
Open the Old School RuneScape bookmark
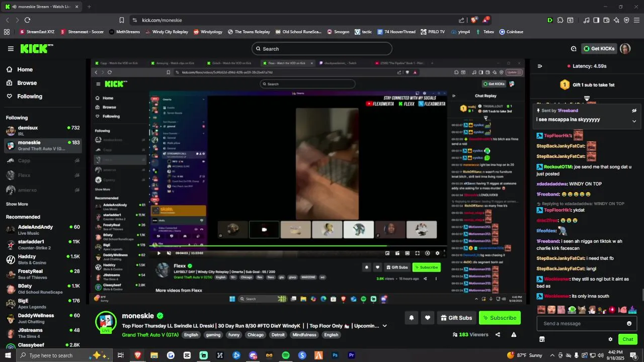[298, 32]
